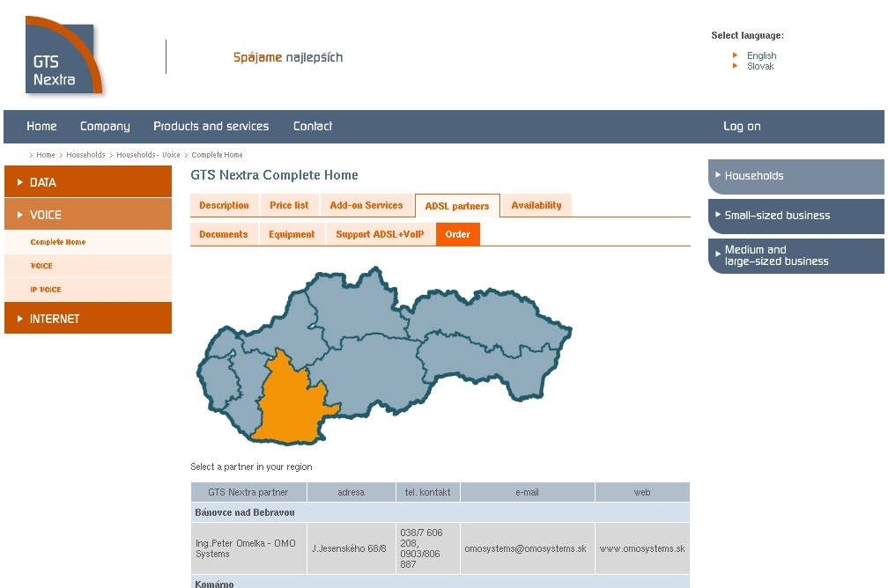Expand the INTERNET sidebar section

tap(88, 318)
